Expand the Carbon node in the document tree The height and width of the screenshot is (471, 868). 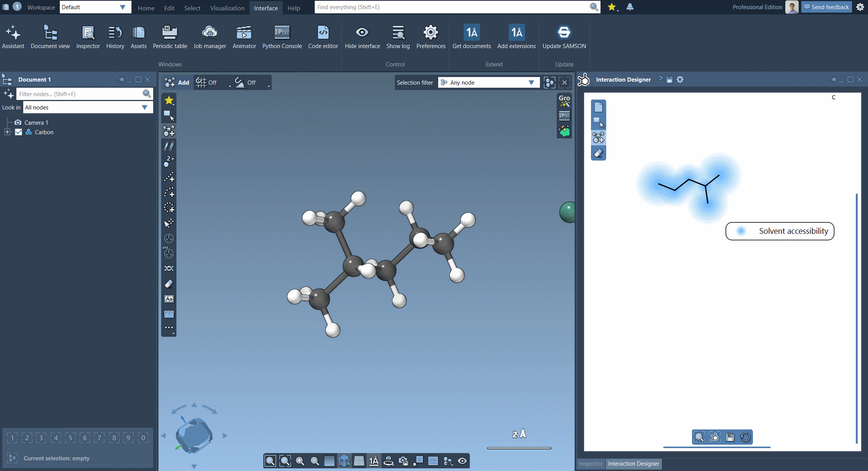(7, 132)
